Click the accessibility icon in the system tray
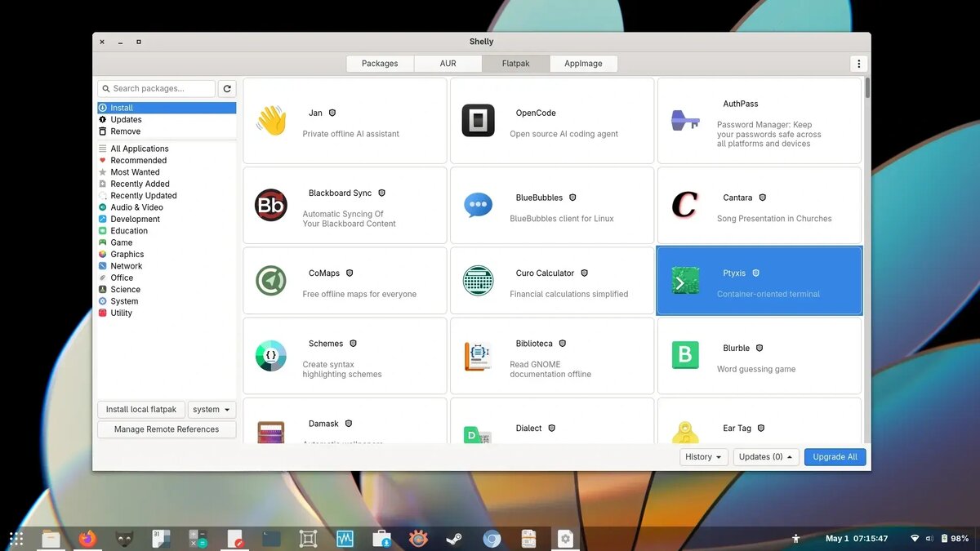Image resolution: width=980 pixels, height=551 pixels. coord(795,539)
